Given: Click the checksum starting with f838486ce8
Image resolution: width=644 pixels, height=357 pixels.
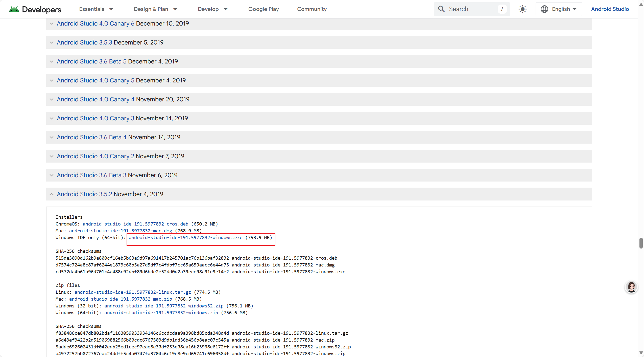Looking at the screenshot, I should (x=142, y=333).
